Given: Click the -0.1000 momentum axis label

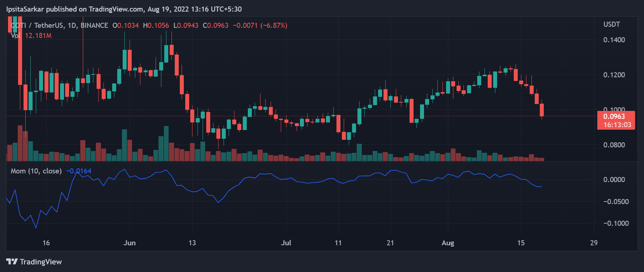Looking at the screenshot, I should (x=616, y=223).
